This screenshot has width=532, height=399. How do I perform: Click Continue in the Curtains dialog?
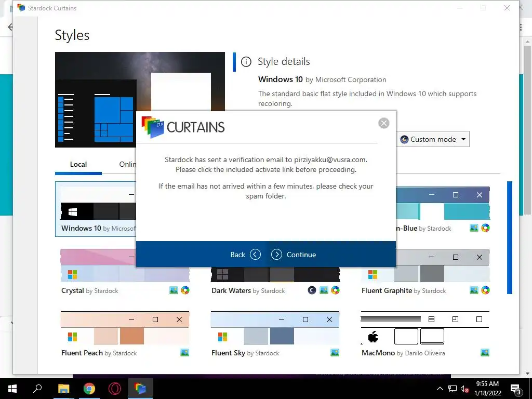click(x=294, y=255)
